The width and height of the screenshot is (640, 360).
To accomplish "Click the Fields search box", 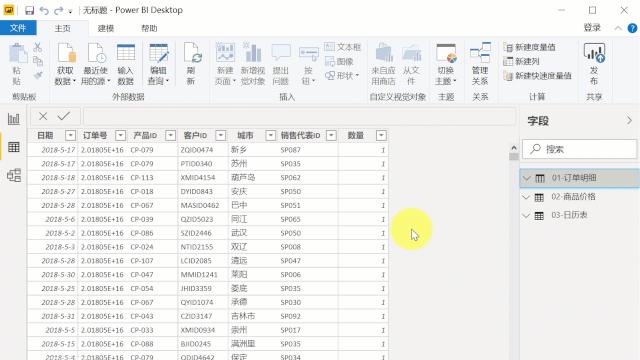I will (x=580, y=149).
